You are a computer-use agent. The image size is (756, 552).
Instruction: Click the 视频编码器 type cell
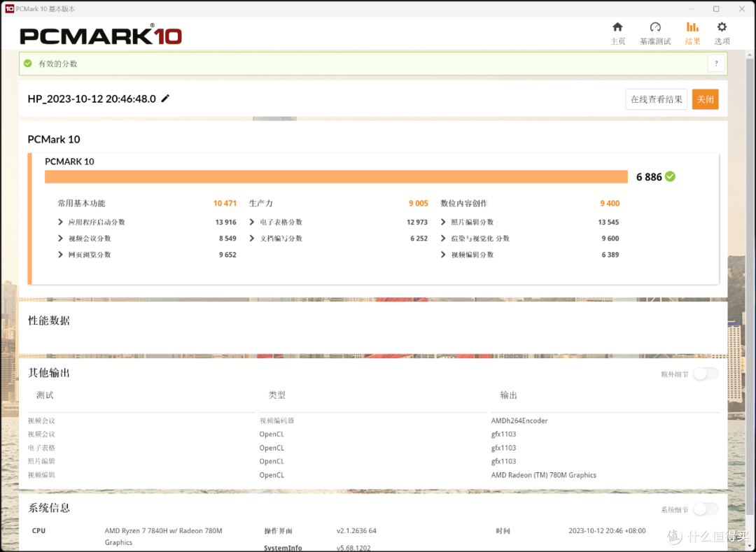[276, 420]
